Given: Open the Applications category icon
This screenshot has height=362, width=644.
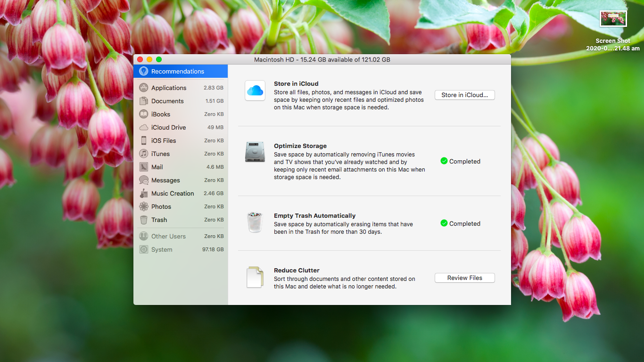Looking at the screenshot, I should [x=144, y=88].
